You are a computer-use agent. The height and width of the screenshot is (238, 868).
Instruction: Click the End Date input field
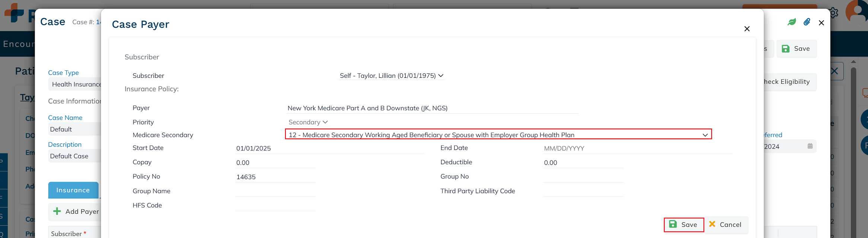point(637,148)
